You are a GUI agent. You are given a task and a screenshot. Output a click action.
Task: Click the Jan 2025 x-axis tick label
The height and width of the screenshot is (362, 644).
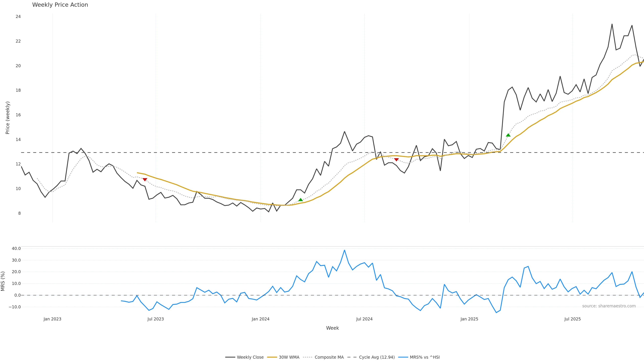[469, 319]
